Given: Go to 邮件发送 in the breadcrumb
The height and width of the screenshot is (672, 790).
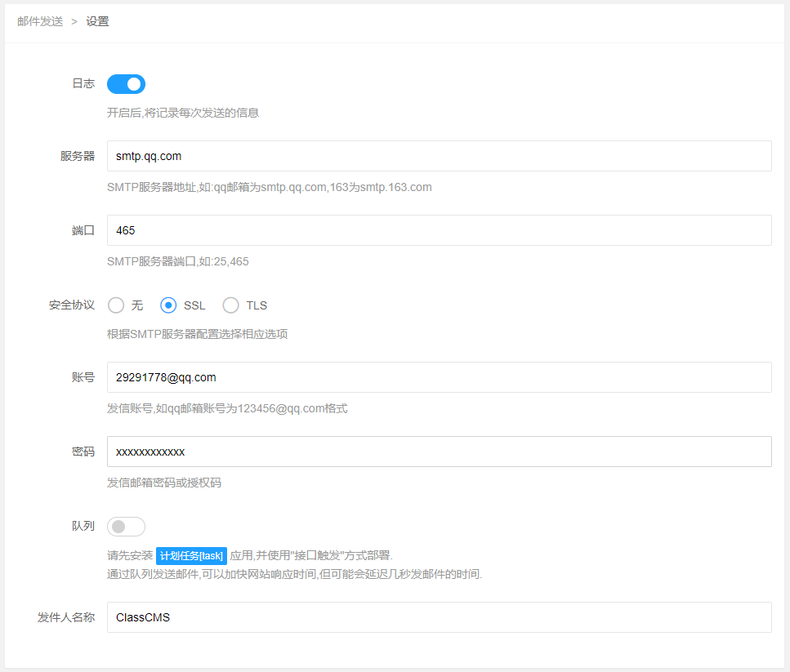Looking at the screenshot, I should (40, 22).
